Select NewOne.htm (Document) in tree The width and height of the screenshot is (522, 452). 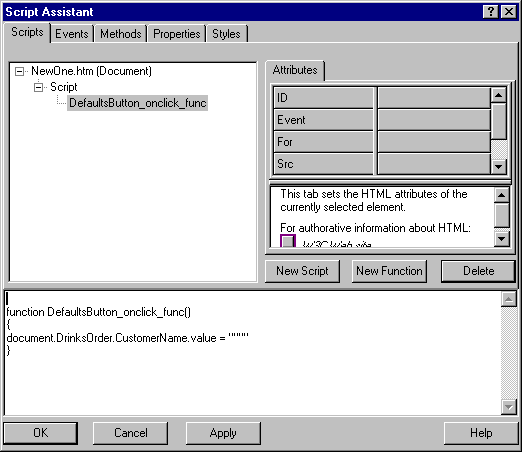coord(91,71)
